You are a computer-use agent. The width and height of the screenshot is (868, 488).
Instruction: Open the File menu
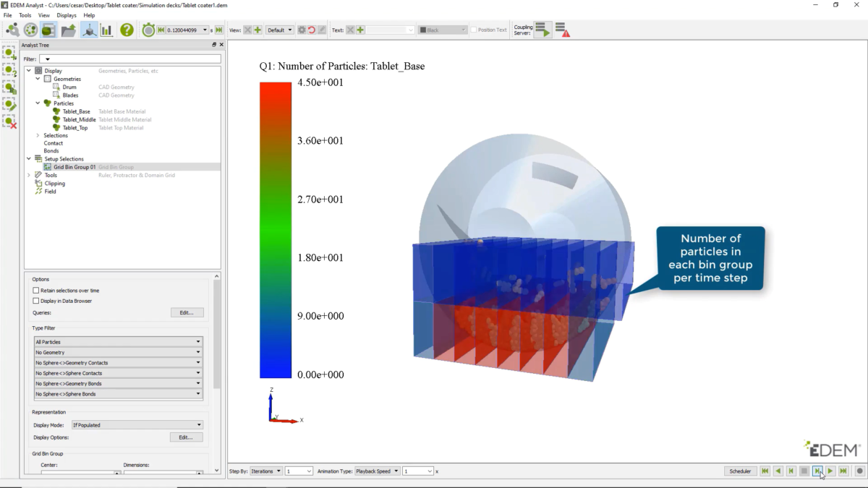tap(8, 15)
